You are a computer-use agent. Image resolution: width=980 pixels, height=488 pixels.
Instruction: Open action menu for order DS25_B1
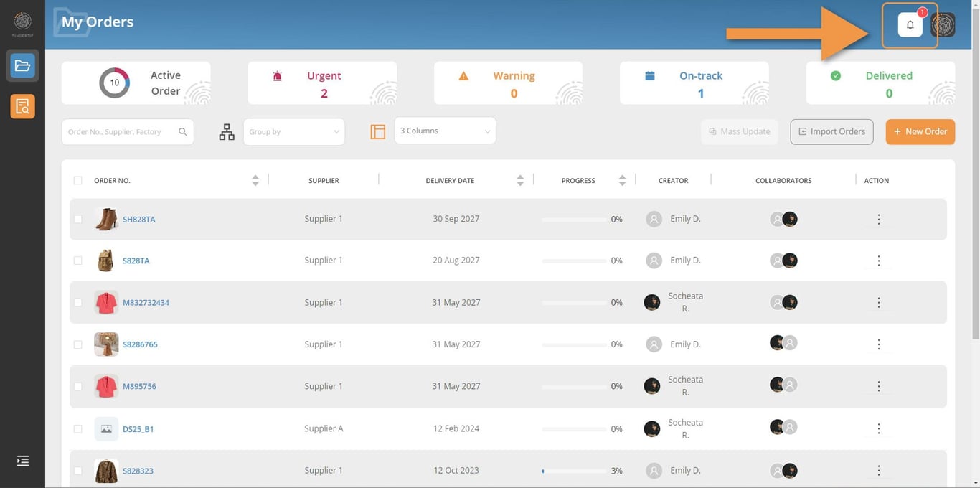pyautogui.click(x=879, y=428)
